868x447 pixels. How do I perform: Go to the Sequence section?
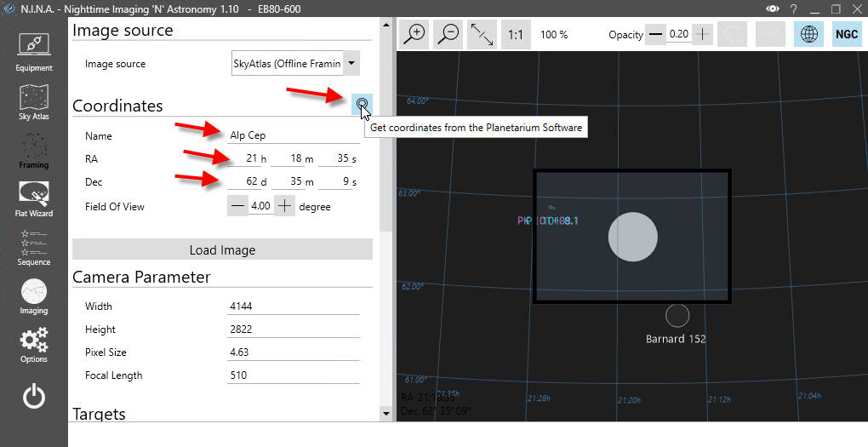[x=34, y=248]
